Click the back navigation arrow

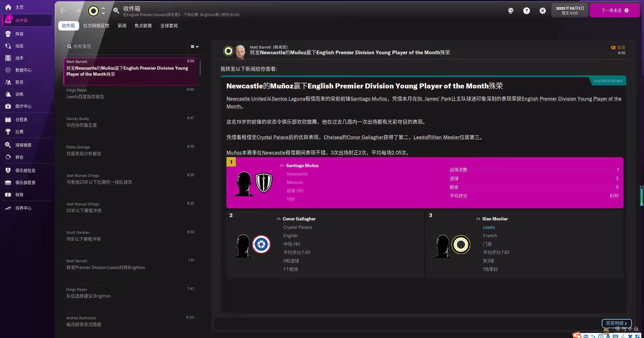(63, 11)
